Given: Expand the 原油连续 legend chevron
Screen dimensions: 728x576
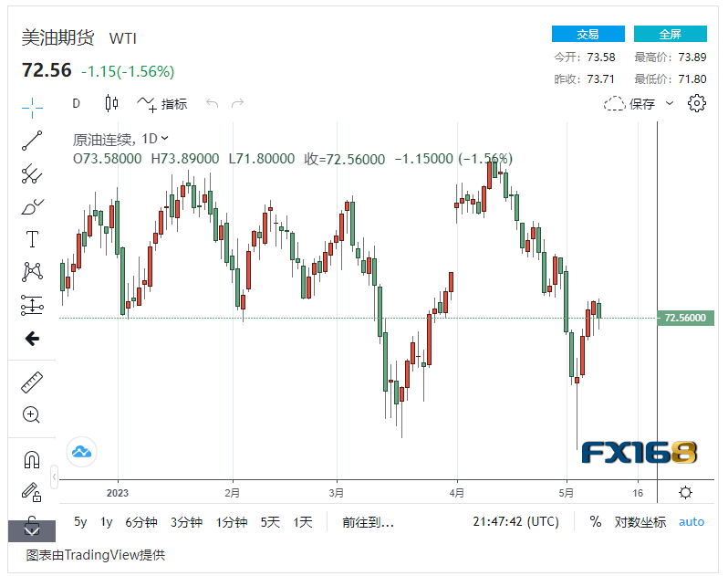Looking at the screenshot, I should tap(165, 139).
